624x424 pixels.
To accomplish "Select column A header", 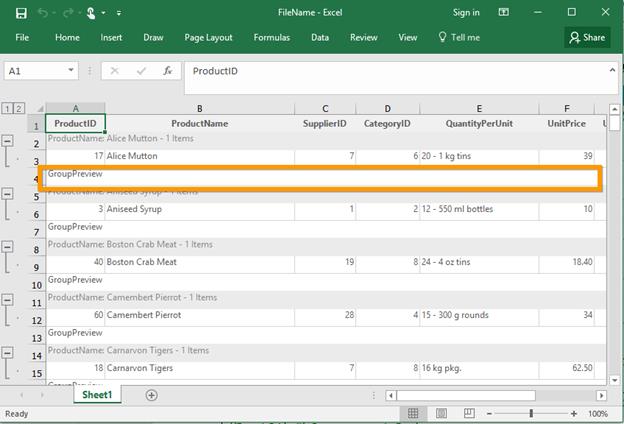I will (x=76, y=108).
